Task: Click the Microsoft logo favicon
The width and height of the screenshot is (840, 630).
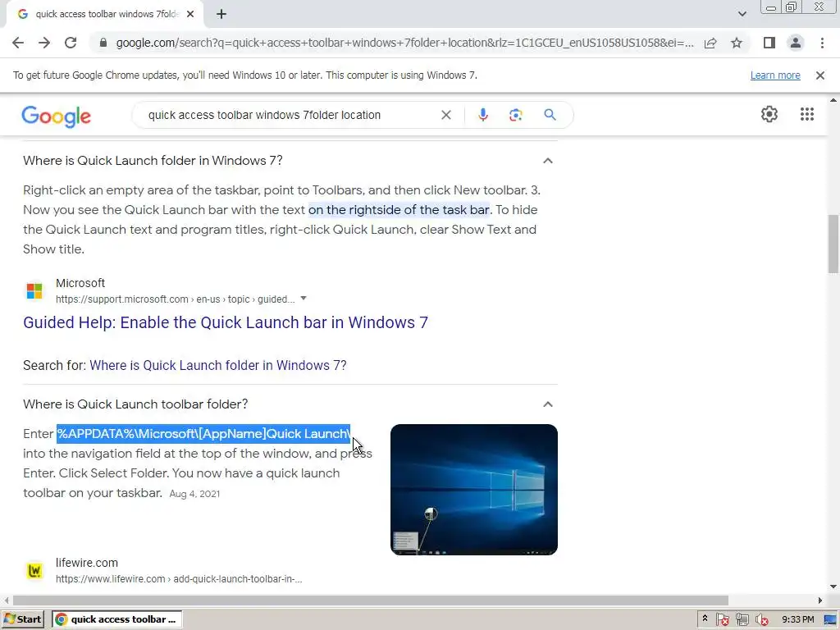Action: click(x=34, y=291)
